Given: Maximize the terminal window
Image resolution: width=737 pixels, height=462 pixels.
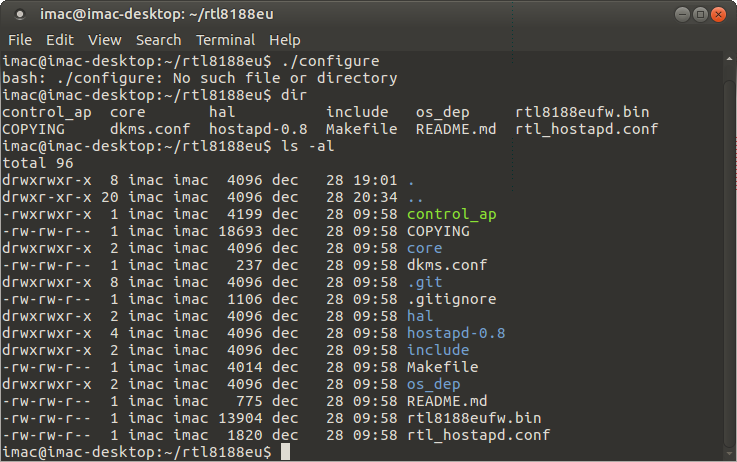Looking at the screenshot, I should (x=700, y=15).
